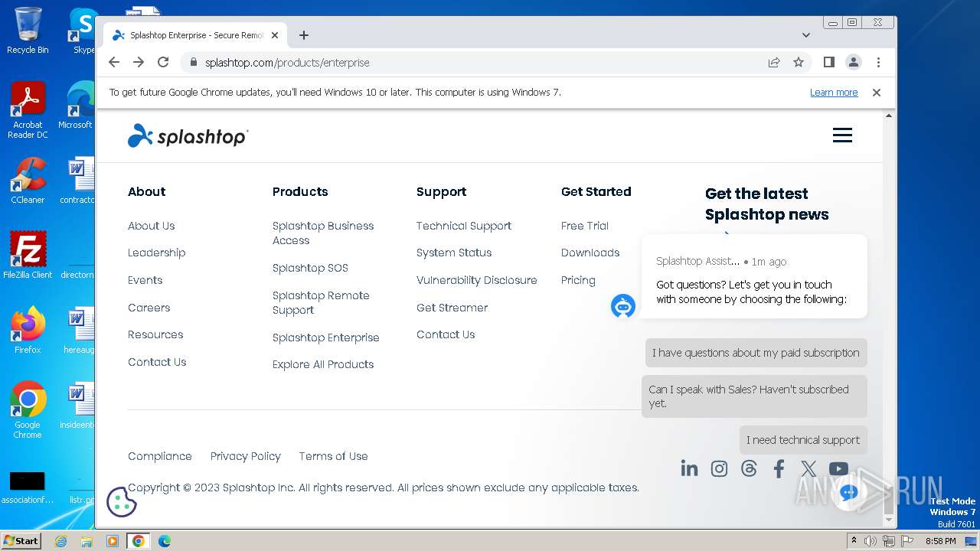Choose 'I need technical support' option
This screenshot has width=980, height=551.
click(x=803, y=440)
